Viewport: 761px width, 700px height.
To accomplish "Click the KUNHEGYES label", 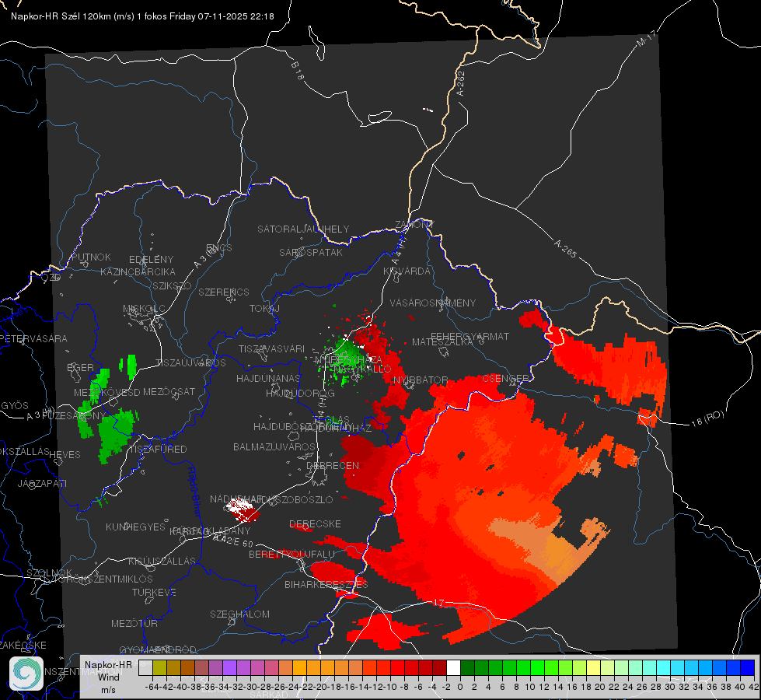I will point(136,527).
